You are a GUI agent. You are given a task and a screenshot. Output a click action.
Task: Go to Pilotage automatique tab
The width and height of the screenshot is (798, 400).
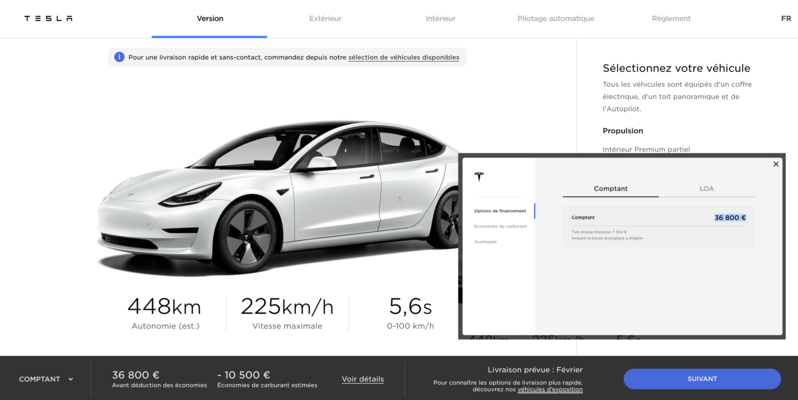[x=556, y=18]
